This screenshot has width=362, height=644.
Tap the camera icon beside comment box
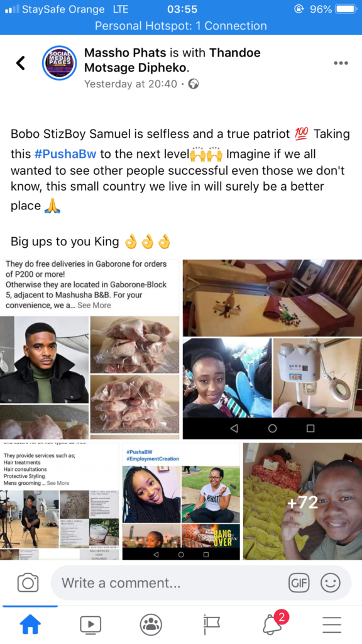pos(28,583)
